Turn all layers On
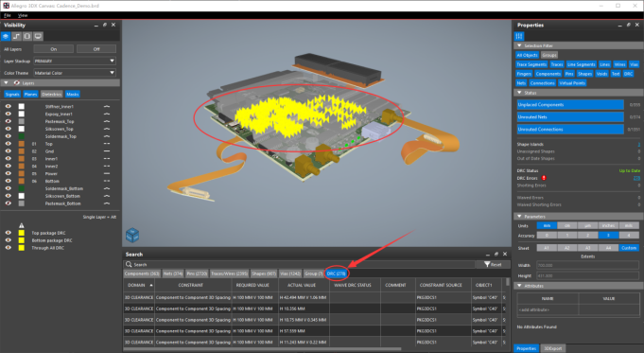644x353 pixels. [53, 49]
